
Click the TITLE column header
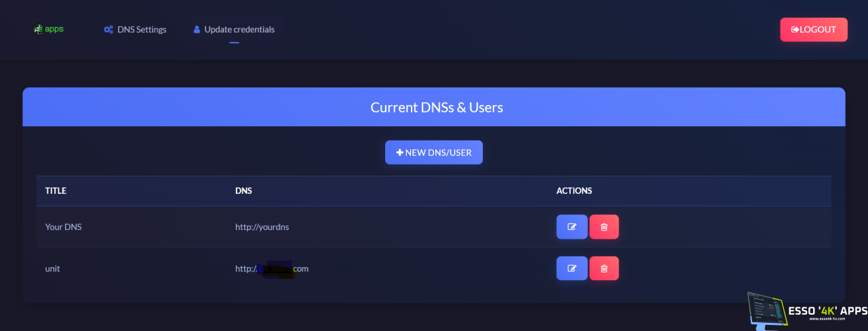point(56,191)
